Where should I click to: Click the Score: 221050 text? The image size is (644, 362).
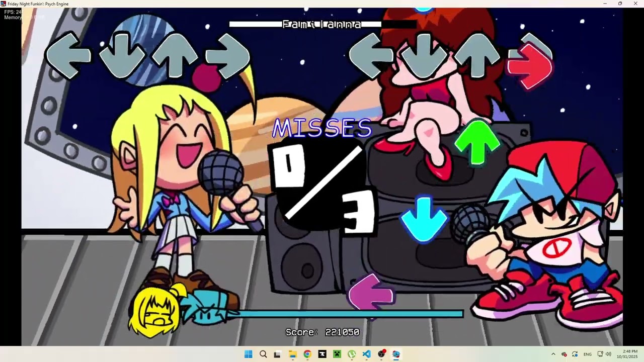click(323, 332)
